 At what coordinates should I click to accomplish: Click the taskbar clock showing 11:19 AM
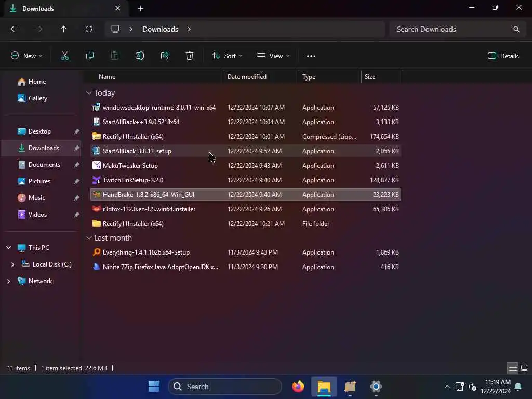(495, 387)
